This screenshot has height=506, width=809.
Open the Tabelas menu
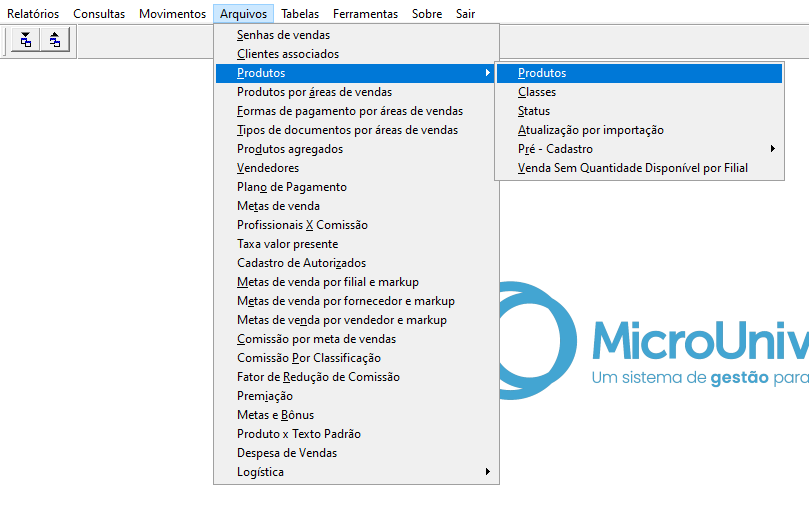300,14
